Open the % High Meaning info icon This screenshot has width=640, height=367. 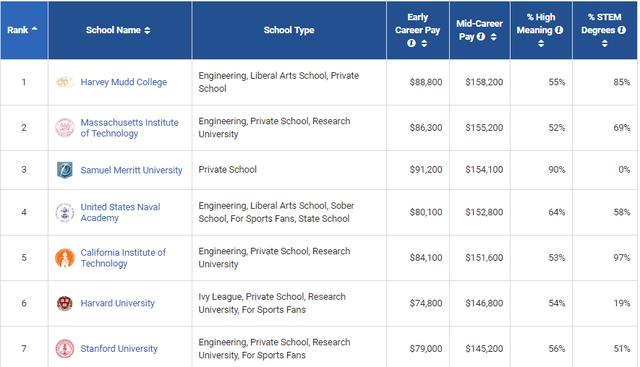[559, 30]
